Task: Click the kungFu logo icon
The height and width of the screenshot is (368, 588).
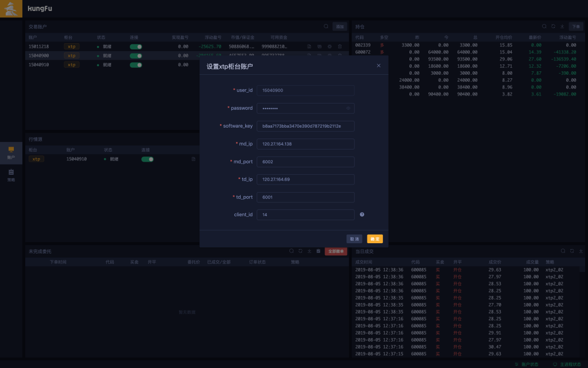Action: tap(11, 9)
